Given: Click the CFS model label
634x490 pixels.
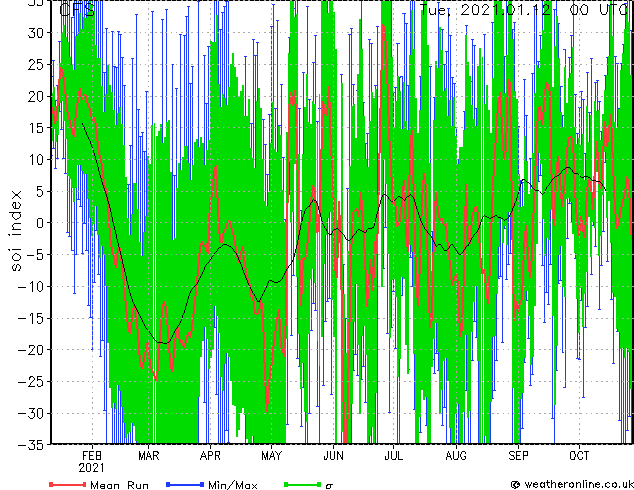Looking at the screenshot, I should pos(77,9).
